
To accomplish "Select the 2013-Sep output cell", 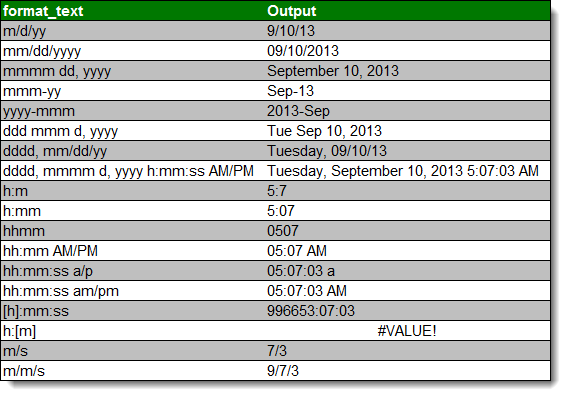I will (408, 111).
